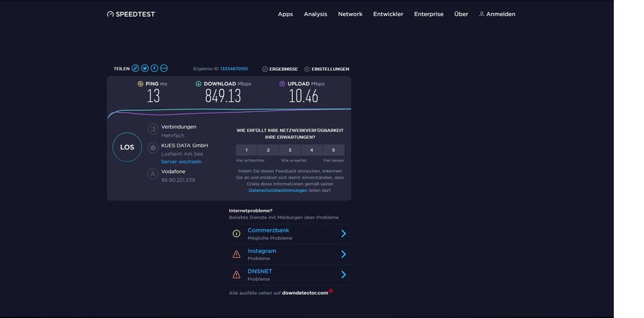
Task: Click the ping value 13
Action: pos(153,96)
